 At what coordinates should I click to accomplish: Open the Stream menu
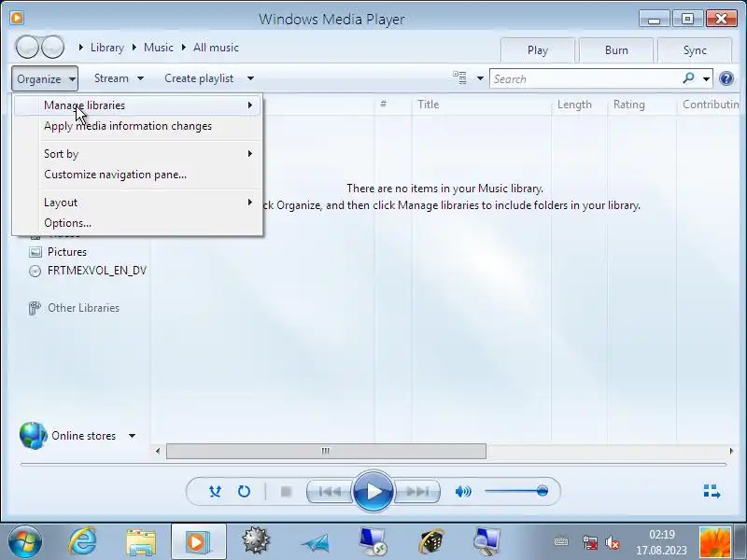pos(119,78)
